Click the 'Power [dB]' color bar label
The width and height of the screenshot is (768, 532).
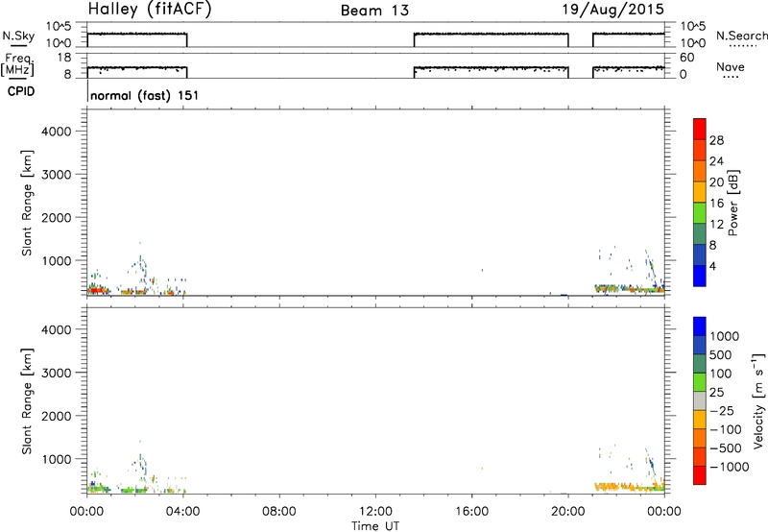coord(733,203)
